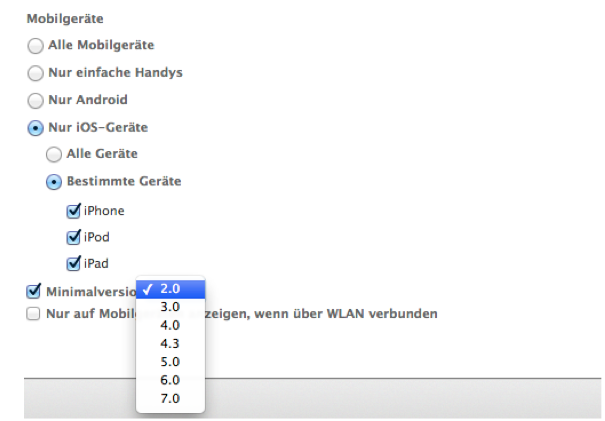This screenshot has width=605, height=421.
Task: Select the Nur Android radio option
Action: click(x=35, y=100)
